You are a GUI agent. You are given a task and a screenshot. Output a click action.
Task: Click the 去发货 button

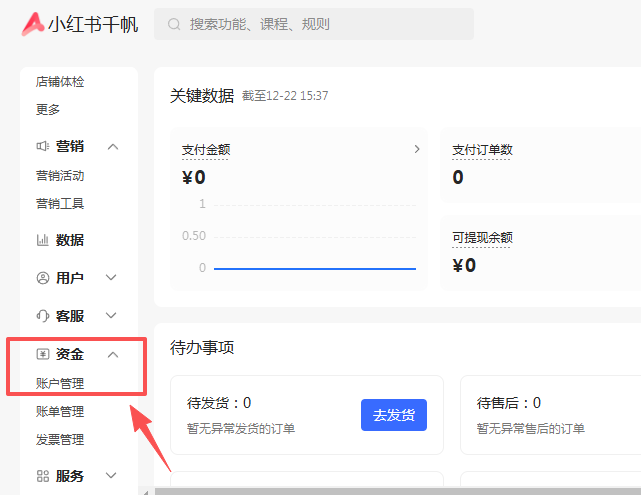pos(394,415)
